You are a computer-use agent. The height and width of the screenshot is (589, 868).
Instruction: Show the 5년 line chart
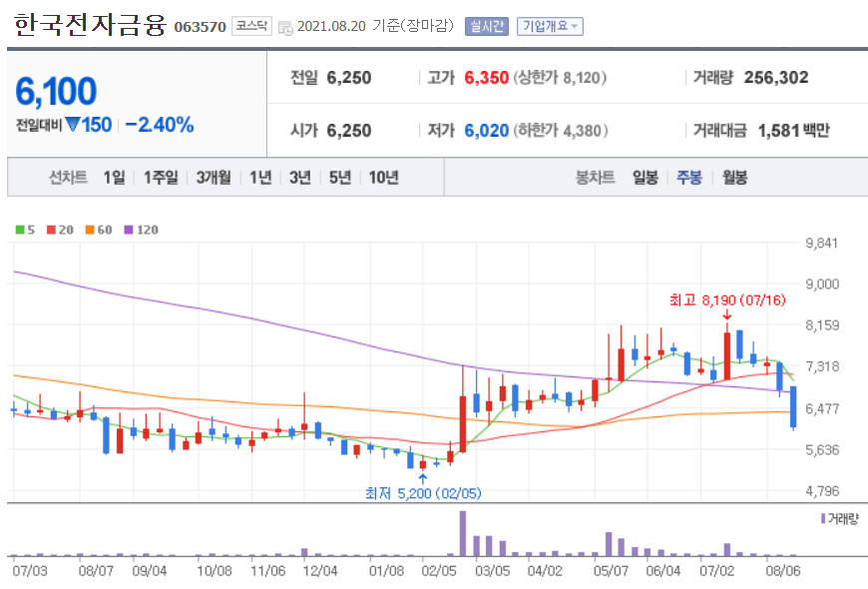[340, 178]
